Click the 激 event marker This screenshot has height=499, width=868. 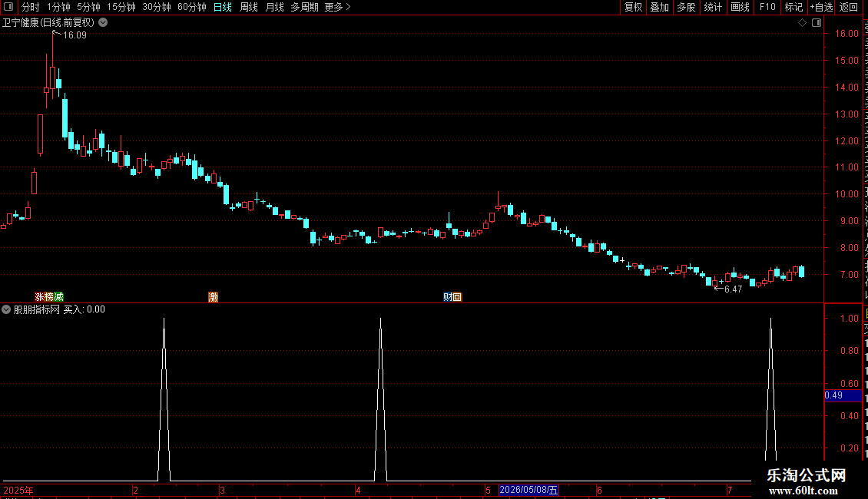coord(213,297)
